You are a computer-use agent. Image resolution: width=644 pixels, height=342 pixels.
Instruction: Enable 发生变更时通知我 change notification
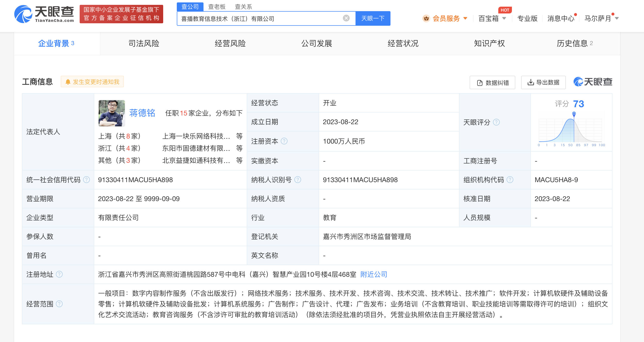click(x=92, y=82)
